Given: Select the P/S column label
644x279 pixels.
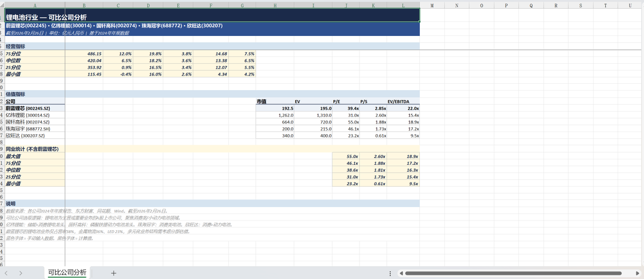Looking at the screenshot, I should (374, 101).
